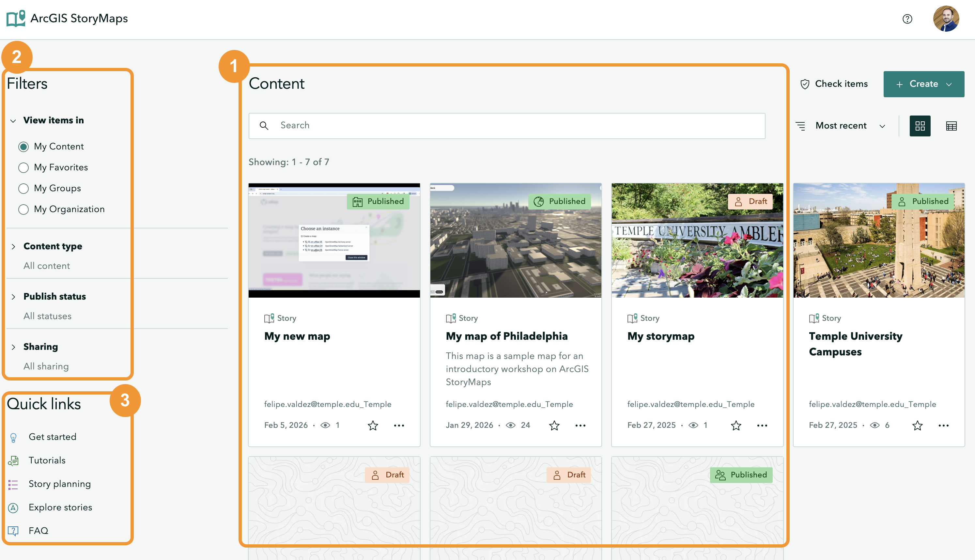Click the All content text

(x=47, y=266)
